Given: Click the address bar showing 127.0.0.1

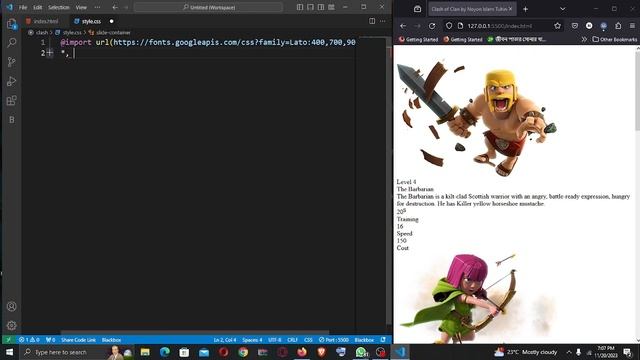Looking at the screenshot, I should tap(503, 26).
